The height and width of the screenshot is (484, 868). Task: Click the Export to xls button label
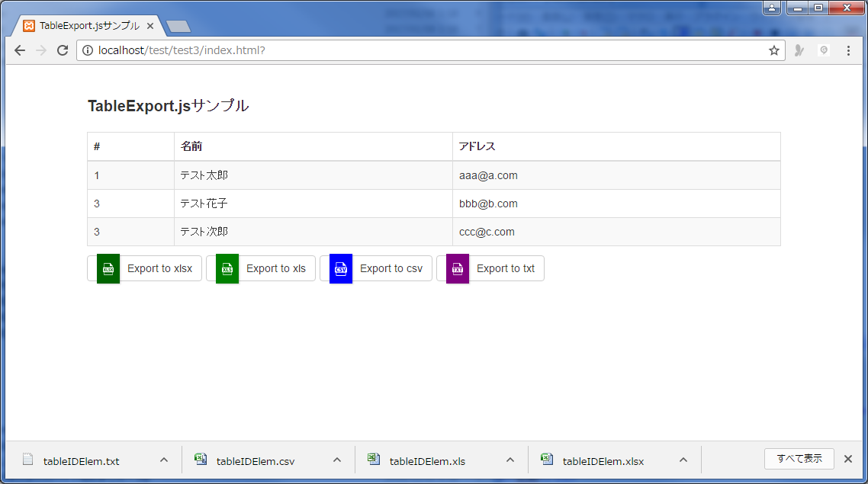tap(276, 269)
